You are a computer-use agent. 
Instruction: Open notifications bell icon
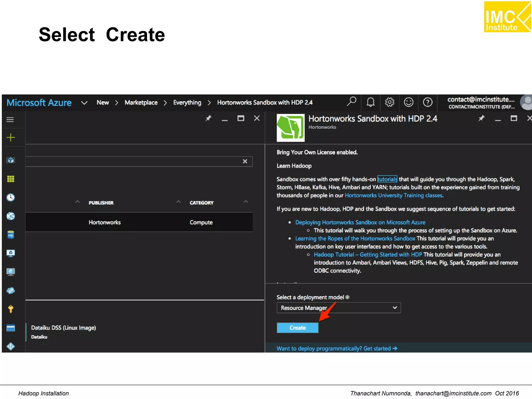[x=370, y=102]
